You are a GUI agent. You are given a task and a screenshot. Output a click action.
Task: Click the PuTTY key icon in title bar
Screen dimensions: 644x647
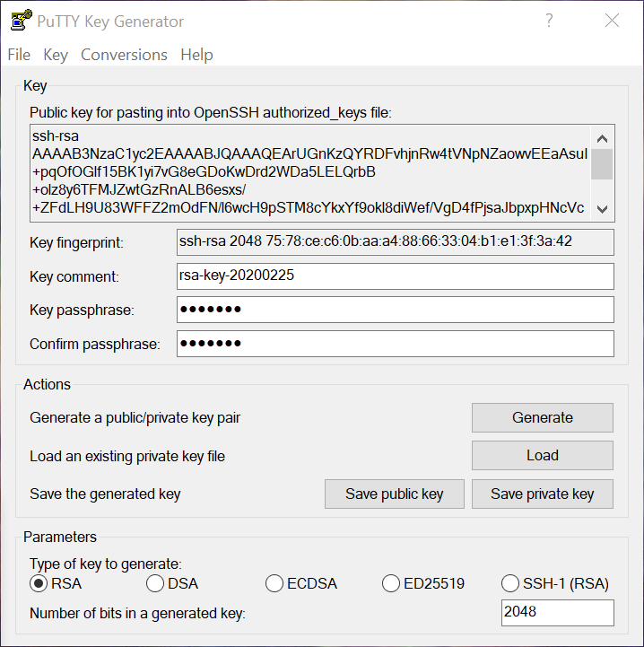21,20
